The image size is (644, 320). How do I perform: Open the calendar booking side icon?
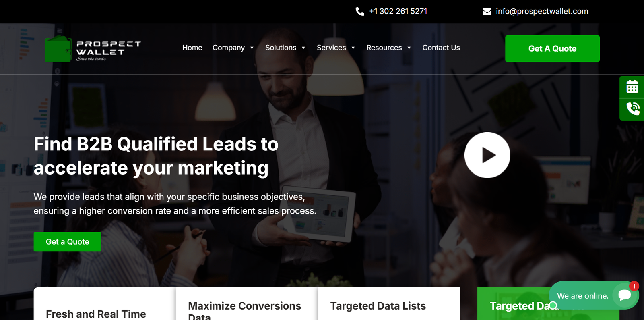coord(632,87)
